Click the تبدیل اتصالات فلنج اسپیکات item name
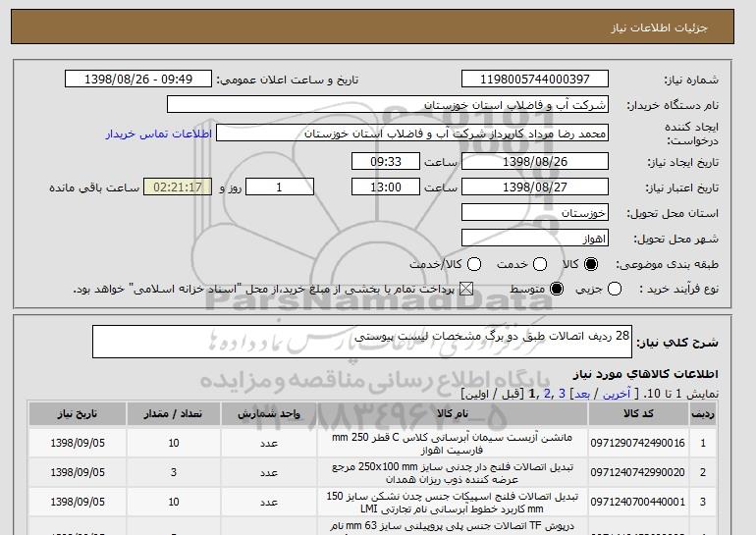The width and height of the screenshot is (756, 535). 453,503
